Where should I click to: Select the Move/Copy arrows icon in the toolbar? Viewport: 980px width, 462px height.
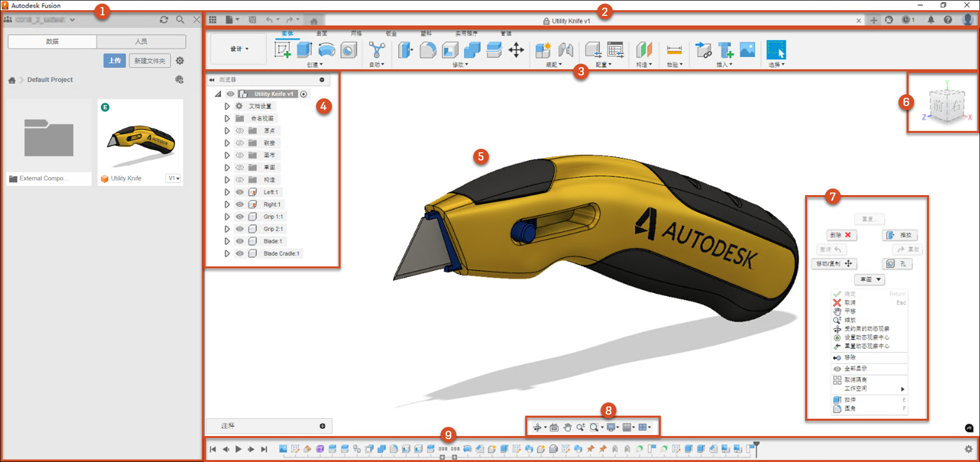pyautogui.click(x=517, y=50)
